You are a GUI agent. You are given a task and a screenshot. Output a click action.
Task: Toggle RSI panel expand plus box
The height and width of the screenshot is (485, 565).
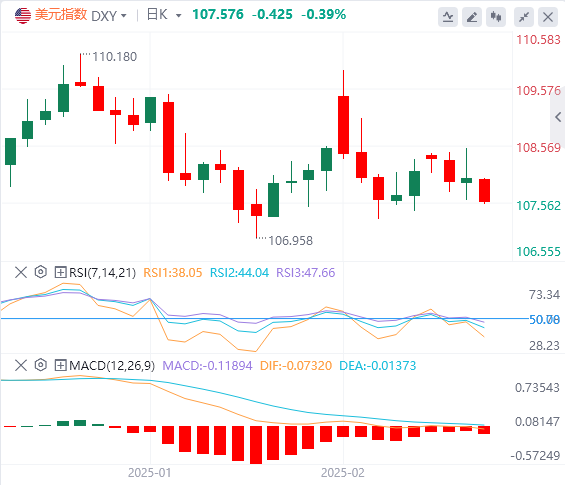[x=60, y=272]
